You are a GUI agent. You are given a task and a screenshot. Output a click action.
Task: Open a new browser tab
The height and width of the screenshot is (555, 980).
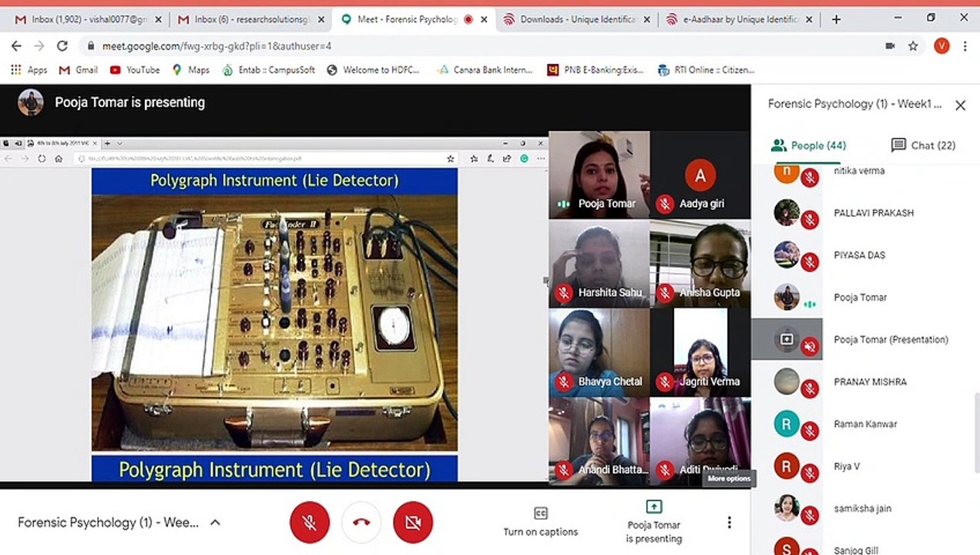(x=836, y=19)
